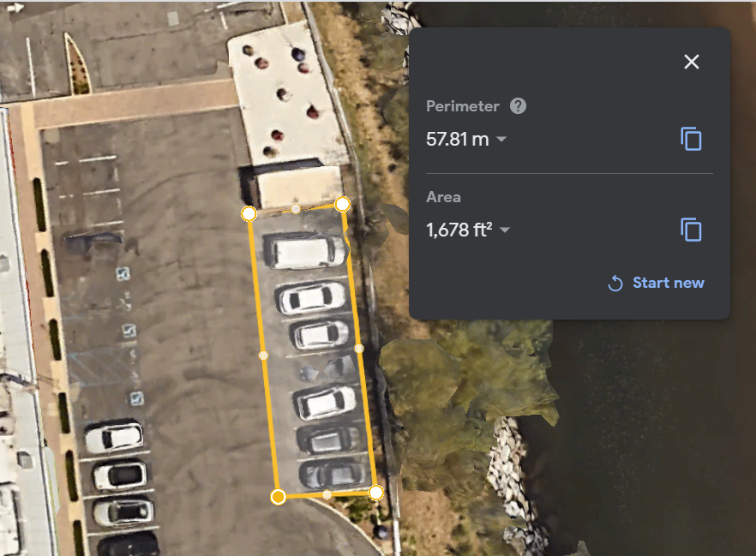The height and width of the screenshot is (556, 756).
Task: Click the circular restart arrow icon
Action: point(615,284)
